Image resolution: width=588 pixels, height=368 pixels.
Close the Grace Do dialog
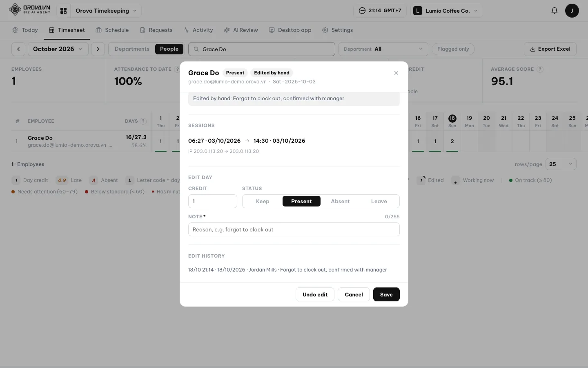[x=396, y=73]
